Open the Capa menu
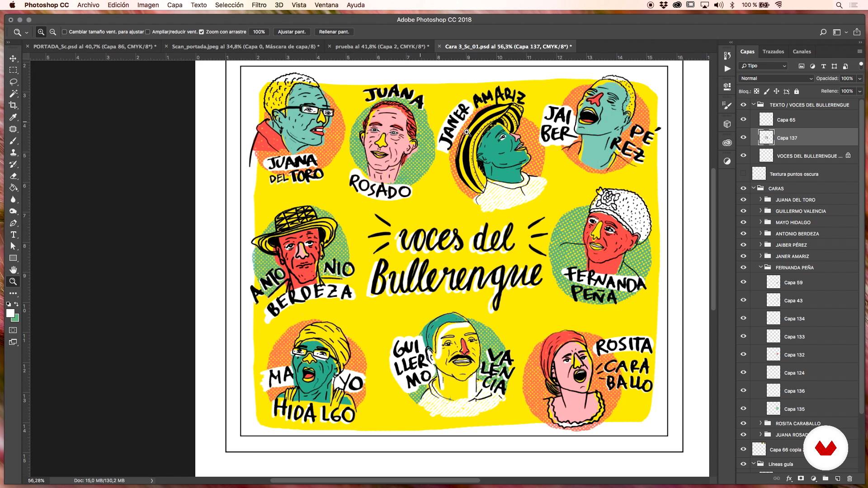The width and height of the screenshot is (868, 488). coord(175,5)
